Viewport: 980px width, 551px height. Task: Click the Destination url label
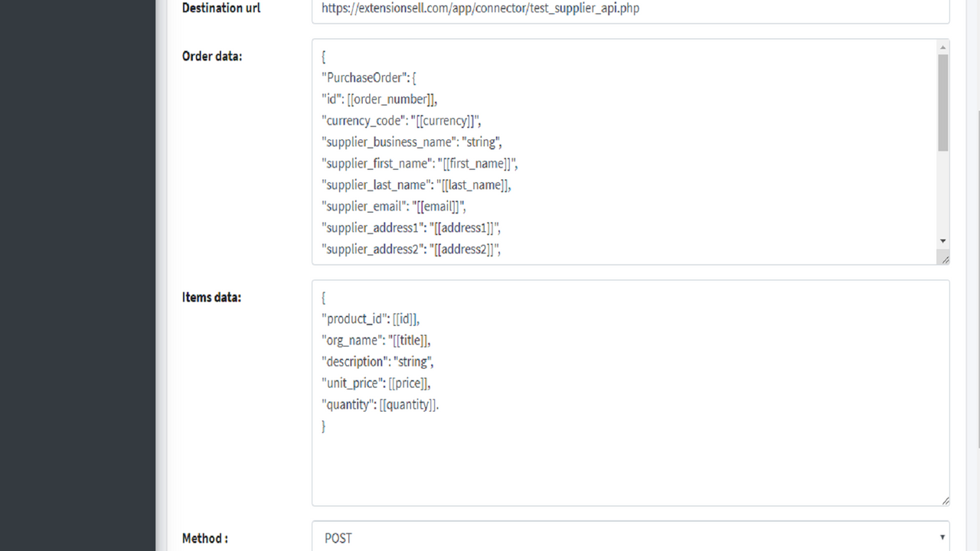click(221, 8)
